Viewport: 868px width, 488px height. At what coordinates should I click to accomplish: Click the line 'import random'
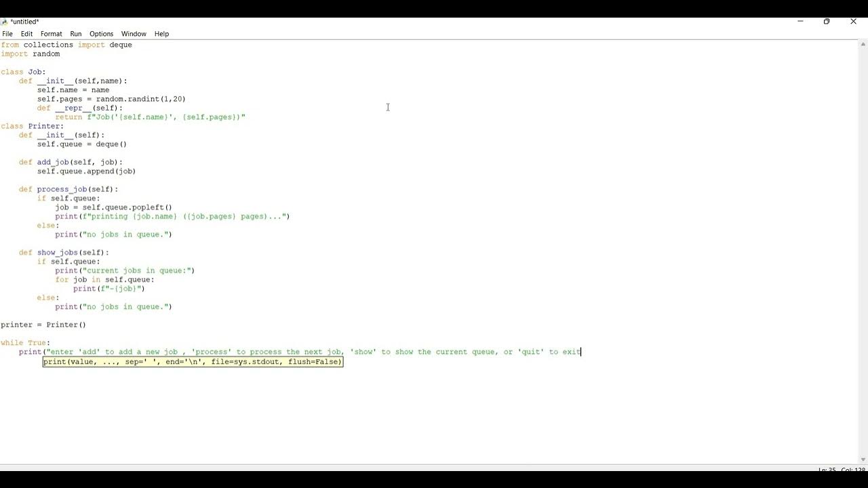(x=31, y=54)
